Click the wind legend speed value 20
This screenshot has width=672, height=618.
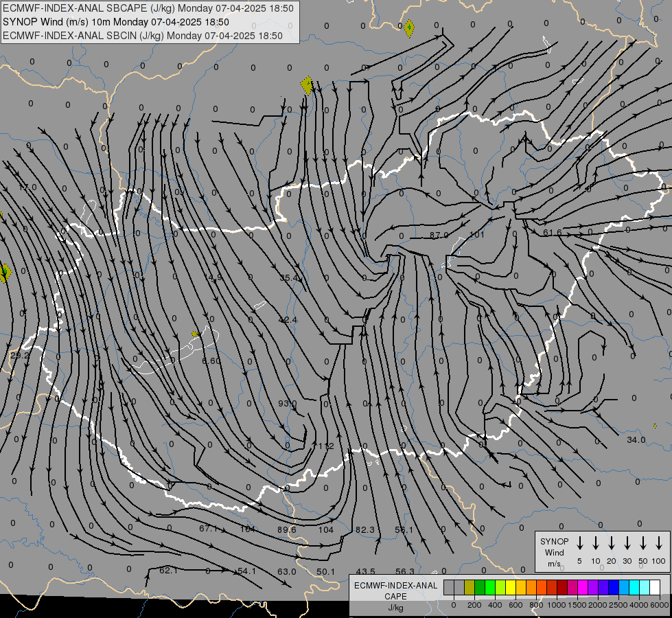click(612, 561)
